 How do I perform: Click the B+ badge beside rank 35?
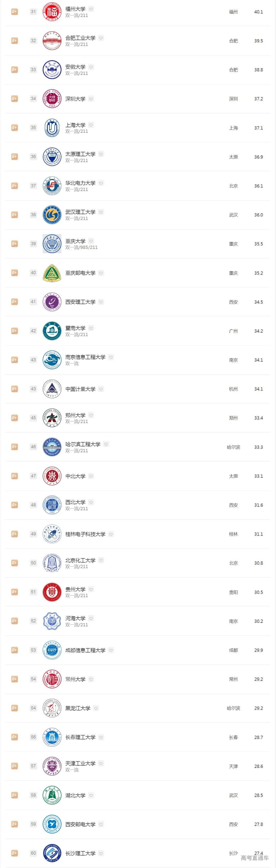coord(14,128)
